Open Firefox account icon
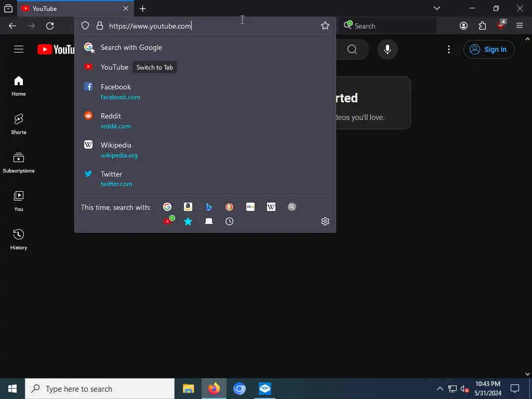Viewport: 532px width, 399px height. click(463, 26)
